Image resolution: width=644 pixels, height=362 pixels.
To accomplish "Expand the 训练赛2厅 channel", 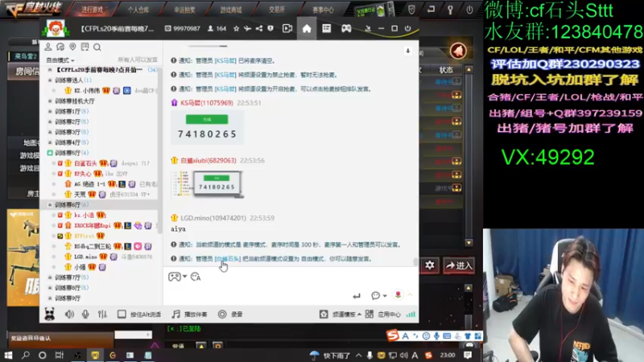I will point(50,121).
